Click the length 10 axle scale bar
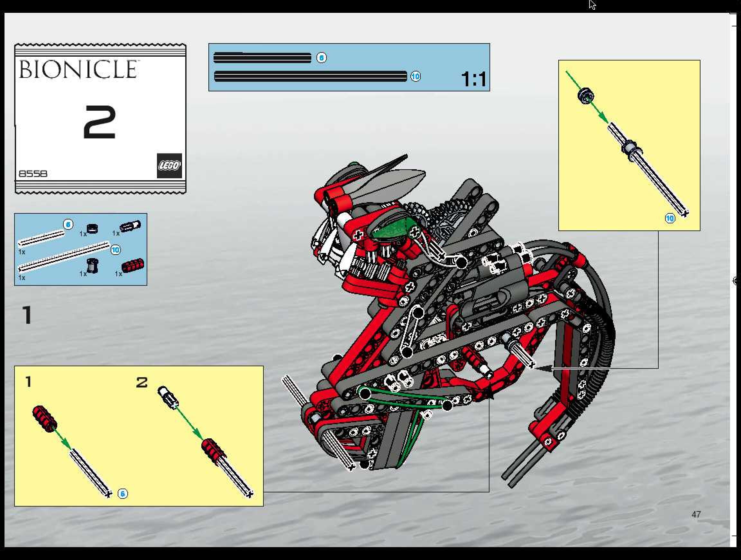Screen dimensions: 741x560 click(310, 76)
